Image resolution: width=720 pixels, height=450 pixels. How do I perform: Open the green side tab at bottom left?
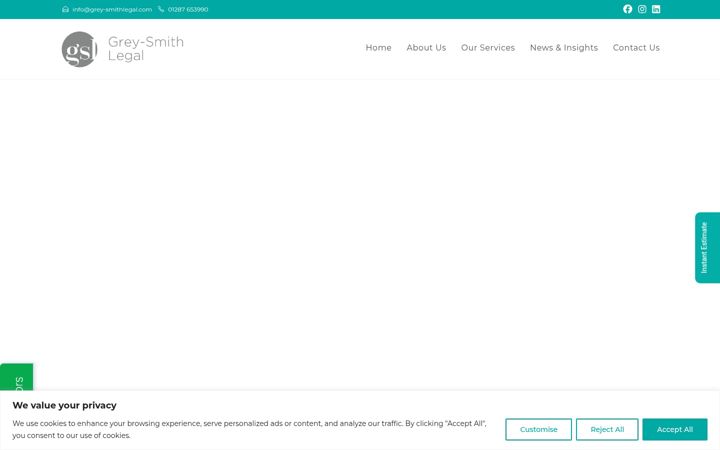[x=17, y=377]
